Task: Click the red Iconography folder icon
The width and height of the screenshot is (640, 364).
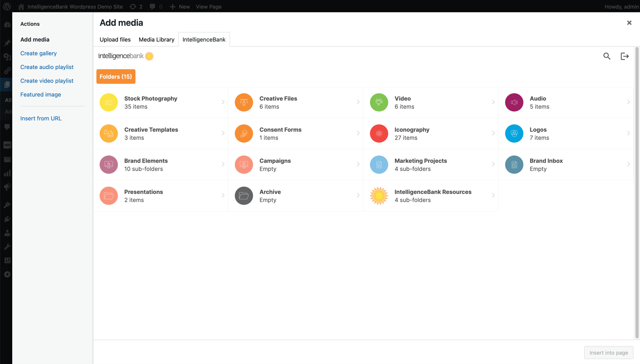Action: (379, 133)
